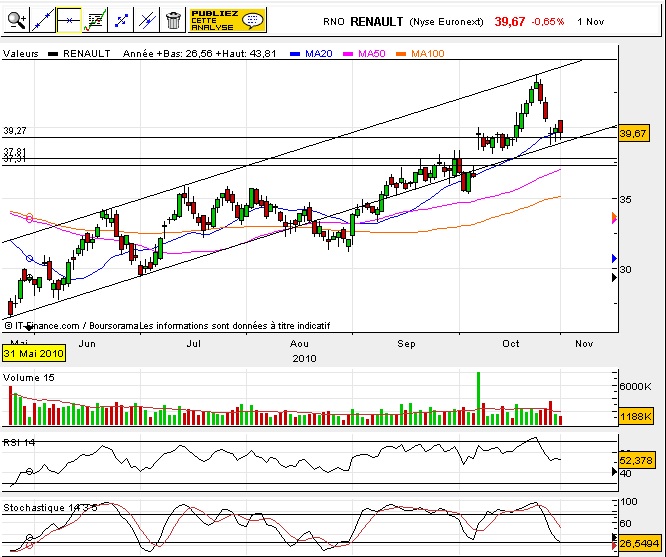Select the zoom magnifier tool
This screenshot has height=557, width=666.
[17, 20]
